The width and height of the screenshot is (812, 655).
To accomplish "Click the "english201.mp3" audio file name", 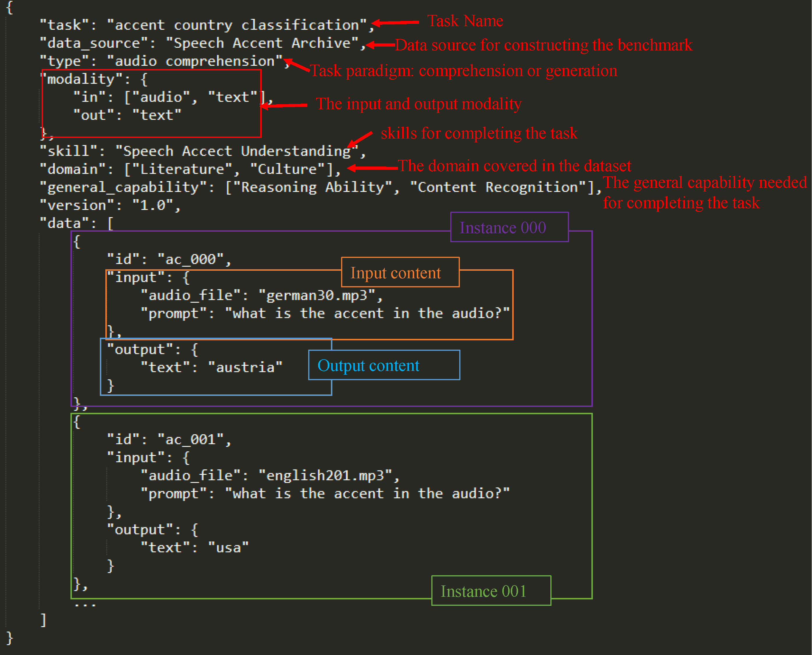I will point(325,475).
